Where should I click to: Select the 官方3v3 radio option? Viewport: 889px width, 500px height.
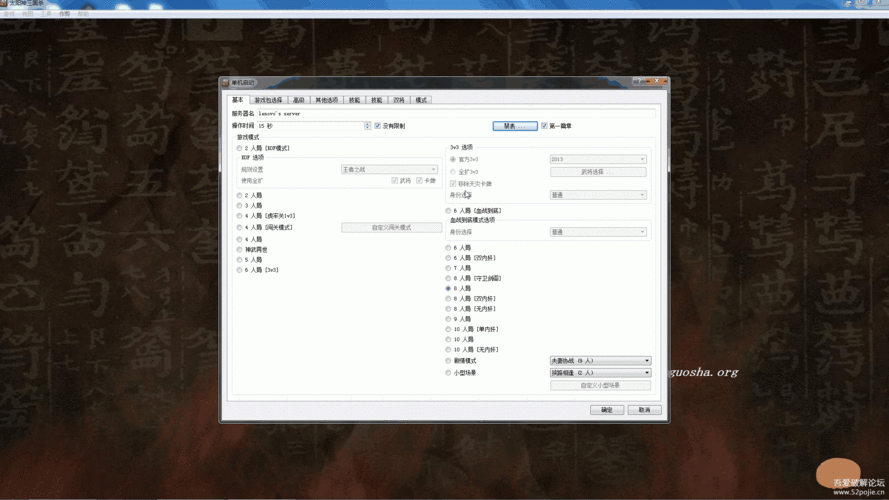(453, 159)
